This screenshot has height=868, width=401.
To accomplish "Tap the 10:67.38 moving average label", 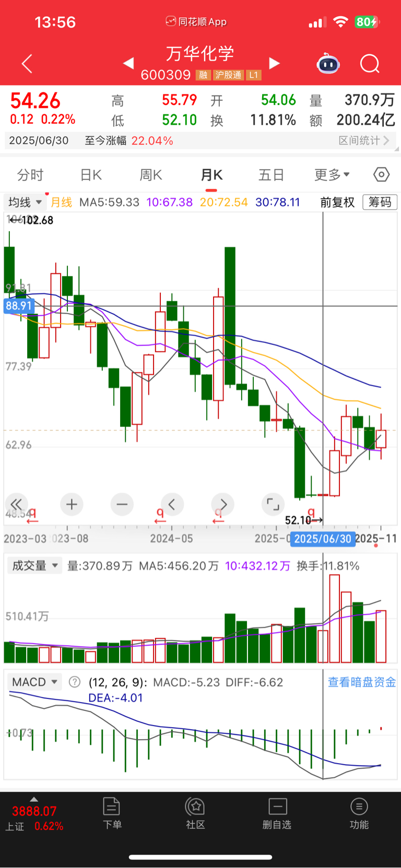I will [170, 203].
